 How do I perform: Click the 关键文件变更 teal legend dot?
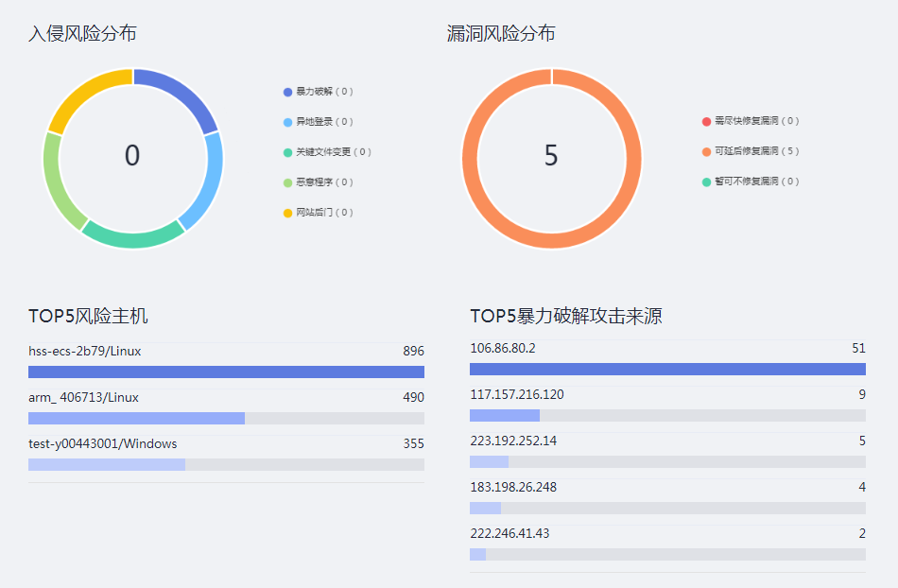pos(288,152)
